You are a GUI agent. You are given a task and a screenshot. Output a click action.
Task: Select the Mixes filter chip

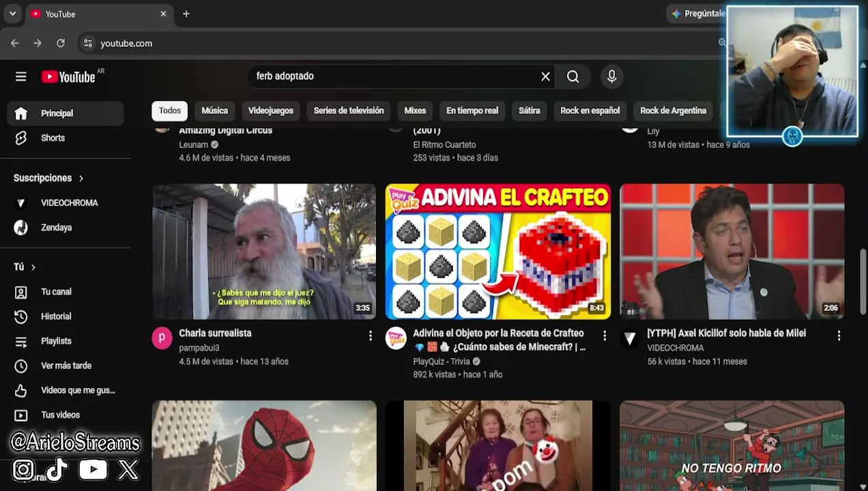[x=415, y=110]
